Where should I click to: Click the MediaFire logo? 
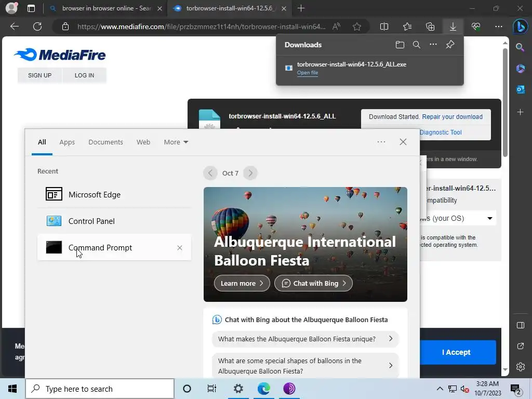pyautogui.click(x=60, y=55)
